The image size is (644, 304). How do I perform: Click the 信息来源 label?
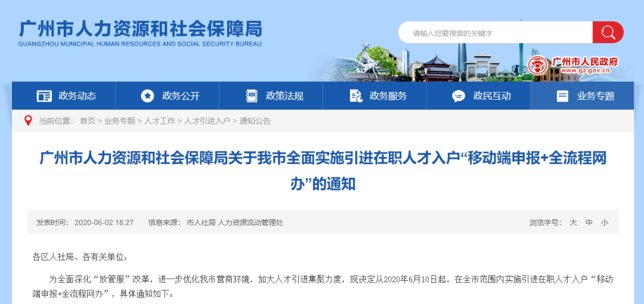tap(165, 223)
